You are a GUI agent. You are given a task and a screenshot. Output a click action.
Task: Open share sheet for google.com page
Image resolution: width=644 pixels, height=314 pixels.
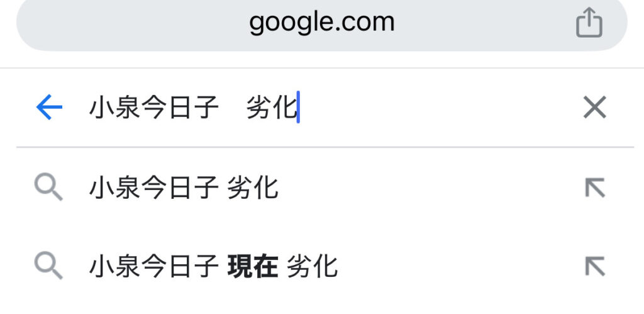(589, 22)
